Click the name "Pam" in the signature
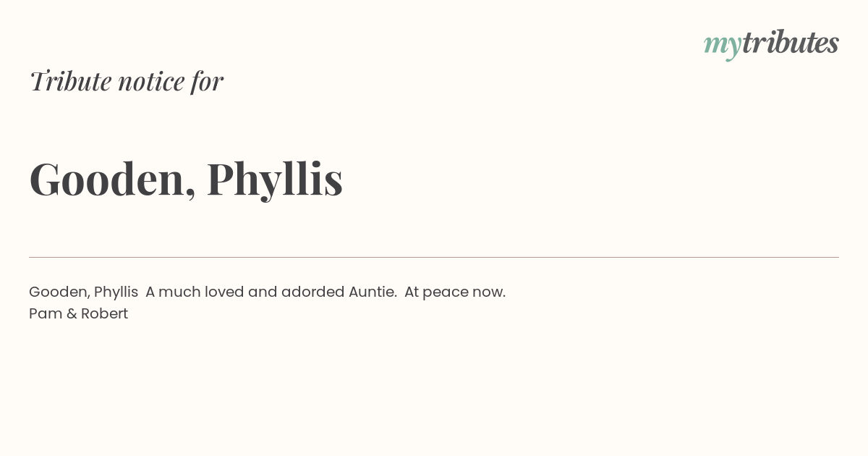The height and width of the screenshot is (456, 868). pos(43,314)
